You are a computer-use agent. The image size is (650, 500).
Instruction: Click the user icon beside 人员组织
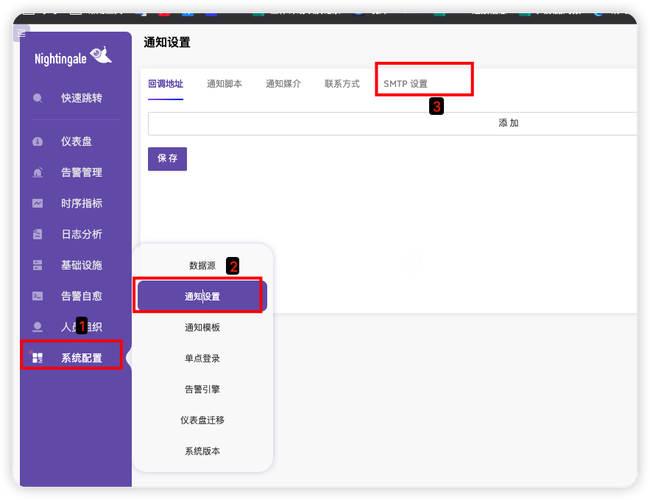click(37, 327)
